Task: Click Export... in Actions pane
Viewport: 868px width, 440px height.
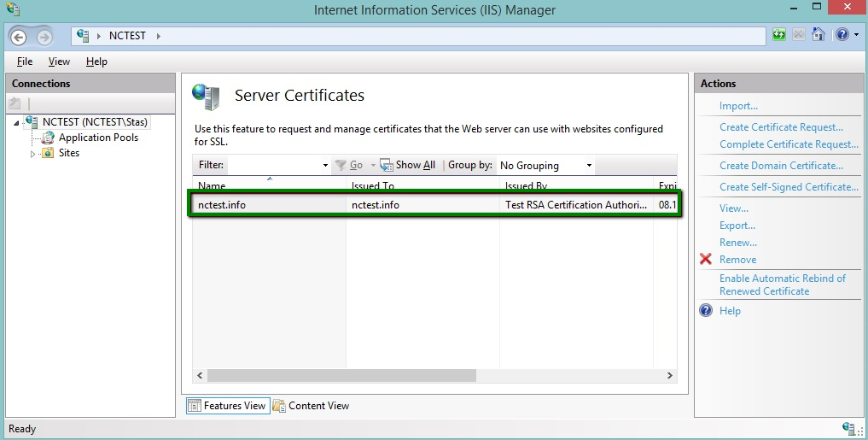Action: 737,226
